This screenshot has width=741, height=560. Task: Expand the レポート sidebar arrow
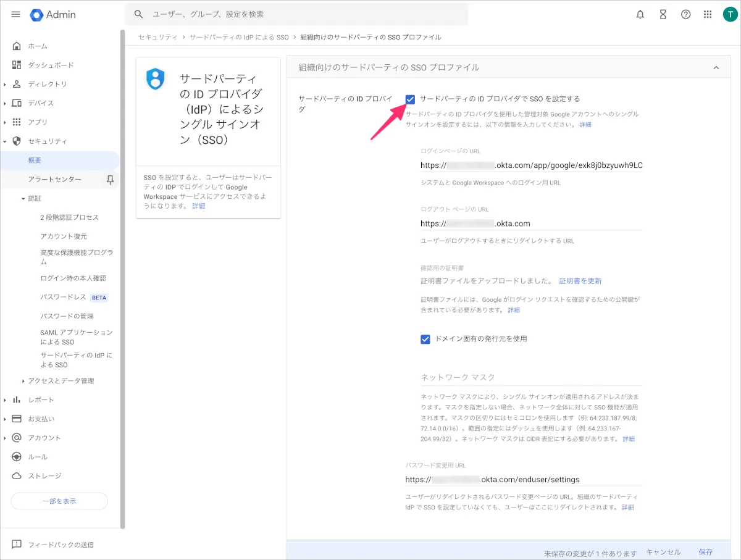pos(5,400)
